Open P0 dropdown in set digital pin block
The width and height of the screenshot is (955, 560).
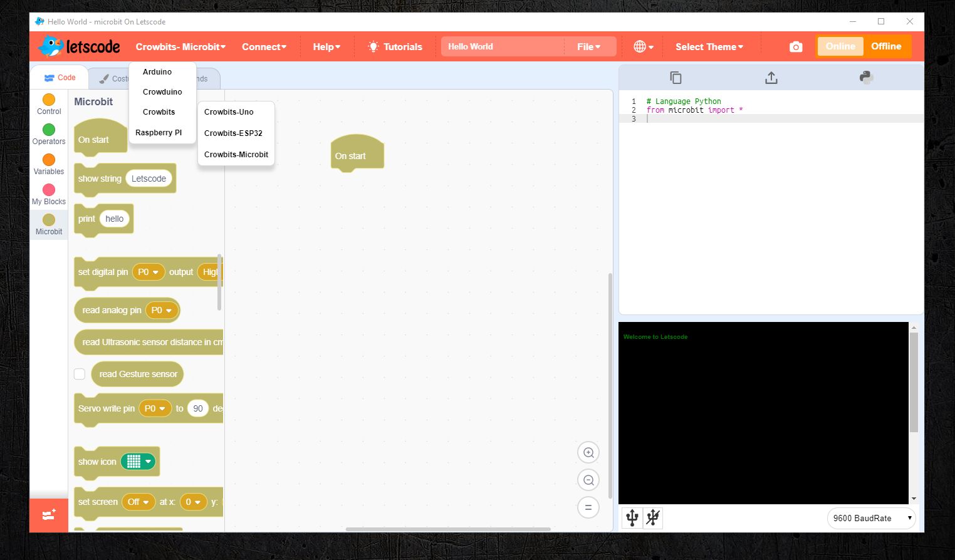click(149, 272)
